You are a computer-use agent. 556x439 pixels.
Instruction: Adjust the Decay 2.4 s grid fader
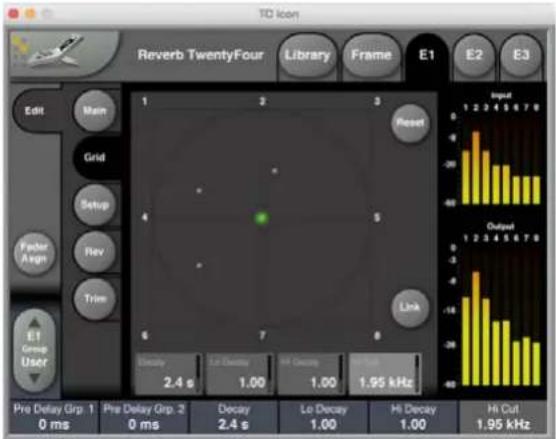(x=168, y=374)
